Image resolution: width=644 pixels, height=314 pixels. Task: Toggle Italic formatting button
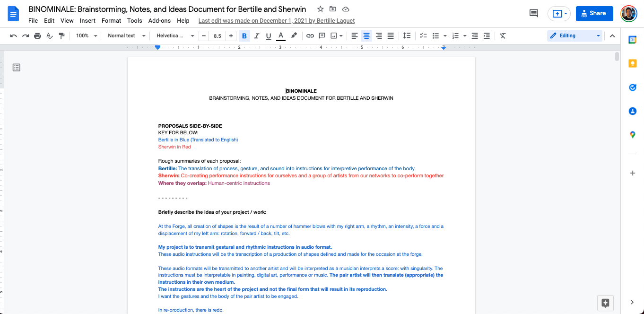pyautogui.click(x=257, y=36)
